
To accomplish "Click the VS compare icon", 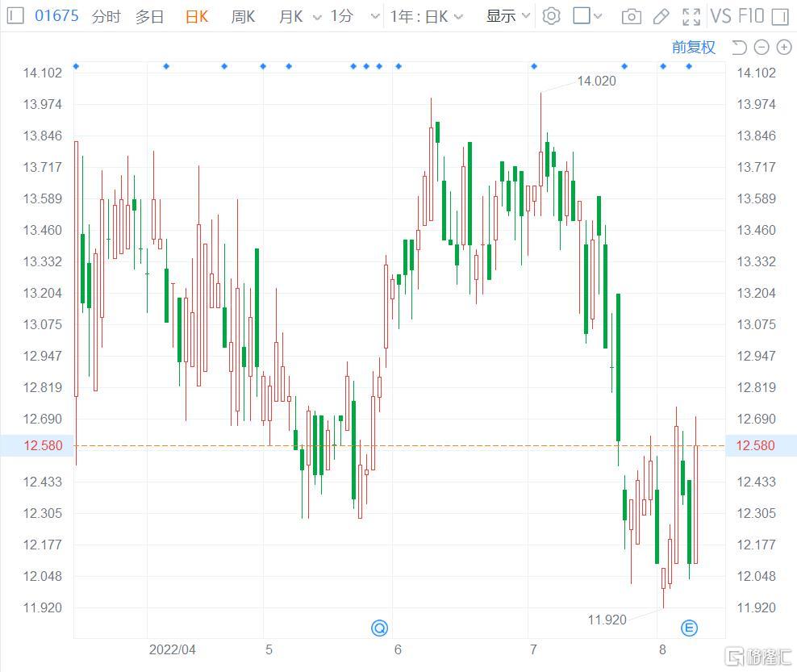I will click(720, 16).
